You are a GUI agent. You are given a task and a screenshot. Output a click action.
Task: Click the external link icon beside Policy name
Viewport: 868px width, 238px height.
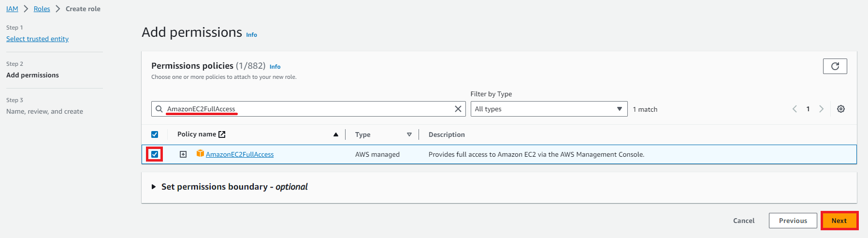pyautogui.click(x=222, y=134)
